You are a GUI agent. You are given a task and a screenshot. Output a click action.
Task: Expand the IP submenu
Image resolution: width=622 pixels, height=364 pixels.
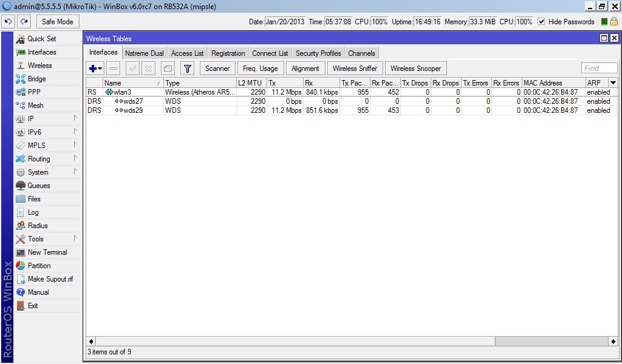pyautogui.click(x=75, y=118)
